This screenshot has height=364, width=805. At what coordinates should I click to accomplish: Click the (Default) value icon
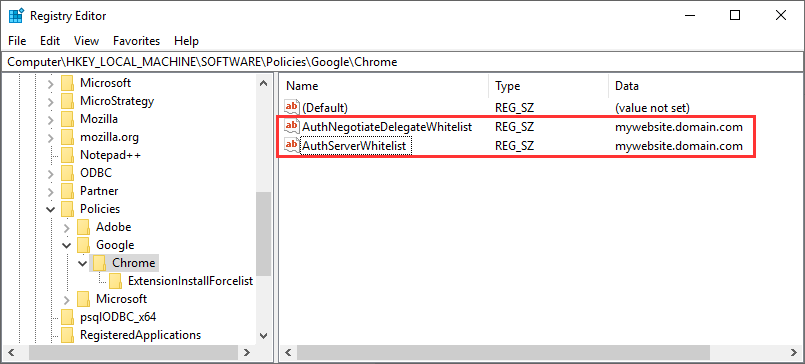[292, 108]
